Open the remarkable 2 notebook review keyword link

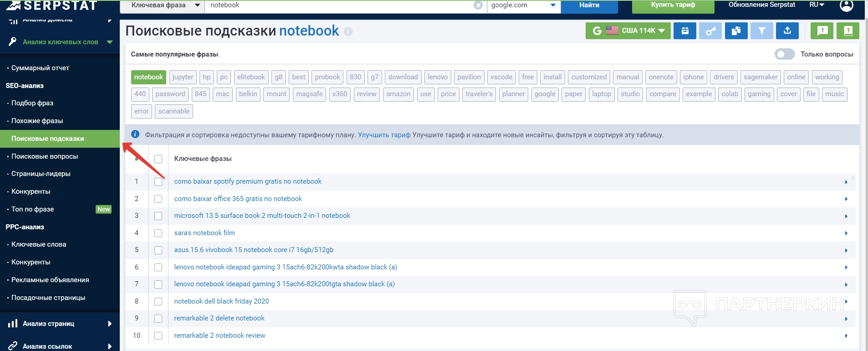tap(220, 336)
